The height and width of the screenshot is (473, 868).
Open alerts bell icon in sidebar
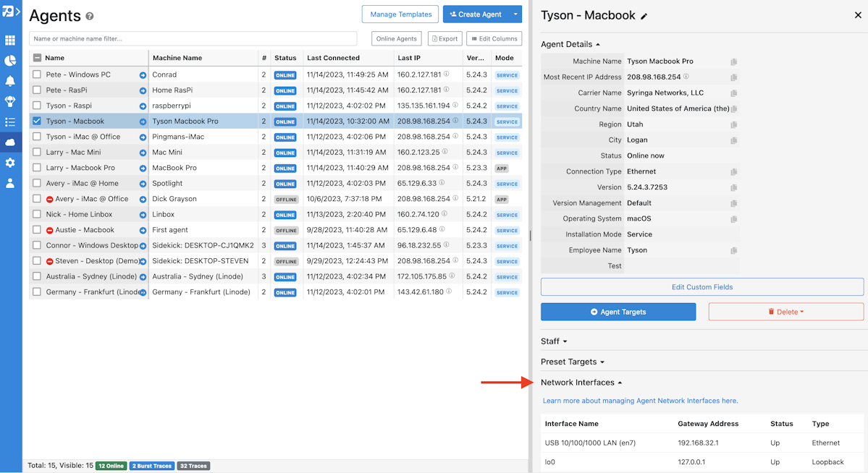[x=10, y=81]
